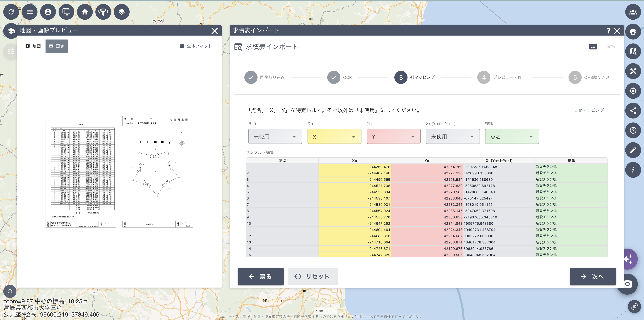Viewport: 644px width, 320px height.
Task: Select the GNSS receiver tool icon
Action: [x=103, y=12]
